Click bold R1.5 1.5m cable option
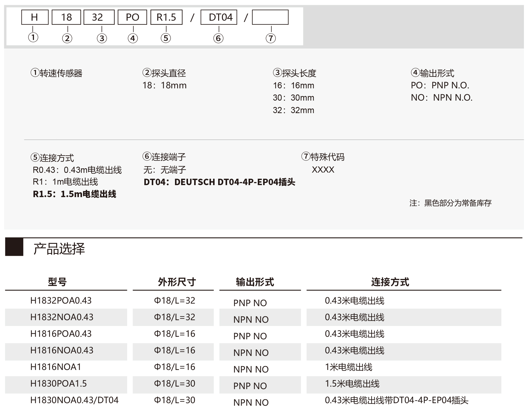The width and height of the screenshot is (527, 420). [75, 194]
